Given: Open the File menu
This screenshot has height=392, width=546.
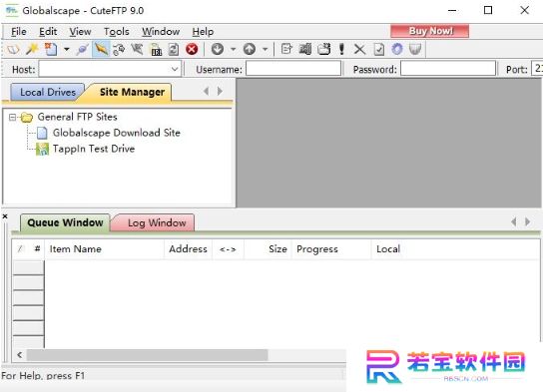Looking at the screenshot, I should coord(18,32).
